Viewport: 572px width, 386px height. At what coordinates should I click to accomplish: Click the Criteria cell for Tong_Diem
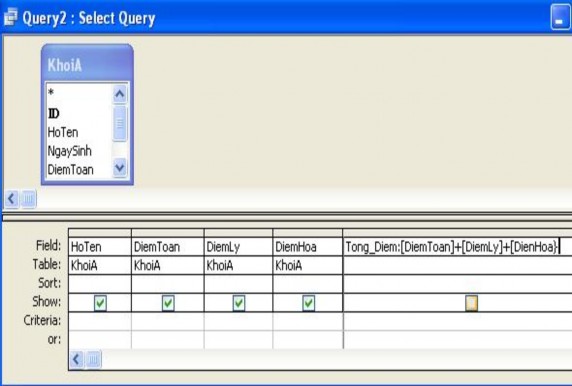[457, 321]
